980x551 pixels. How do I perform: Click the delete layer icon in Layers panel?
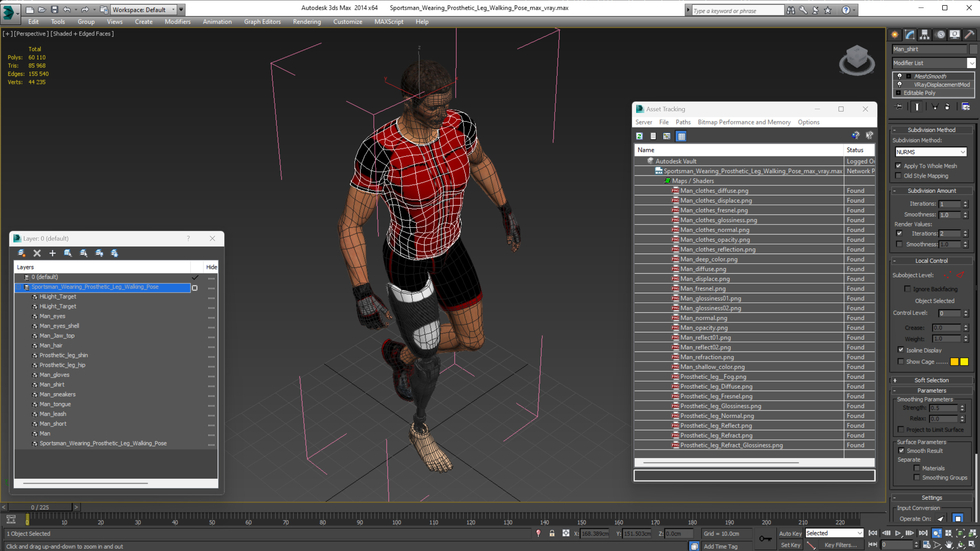[37, 252]
